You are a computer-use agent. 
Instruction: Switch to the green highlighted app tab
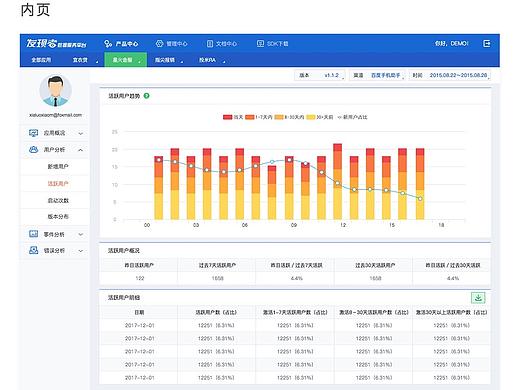126,60
